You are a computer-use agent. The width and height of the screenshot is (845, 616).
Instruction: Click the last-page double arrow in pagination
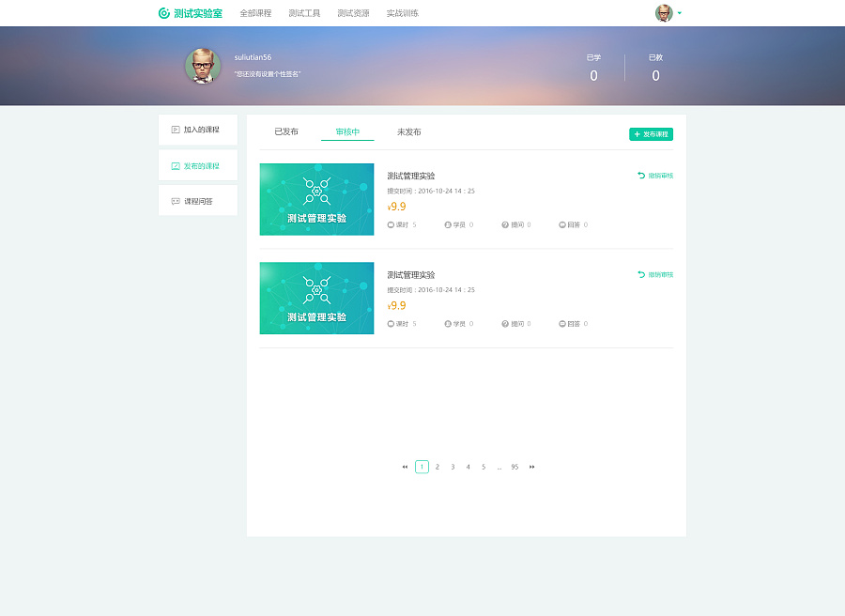(531, 466)
